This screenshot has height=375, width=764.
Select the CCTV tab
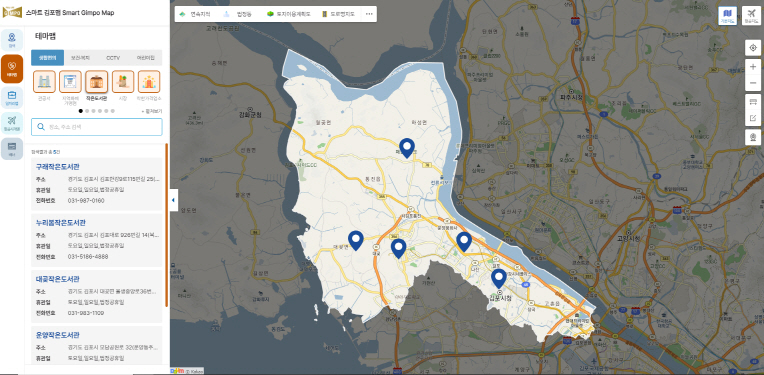coord(113,57)
